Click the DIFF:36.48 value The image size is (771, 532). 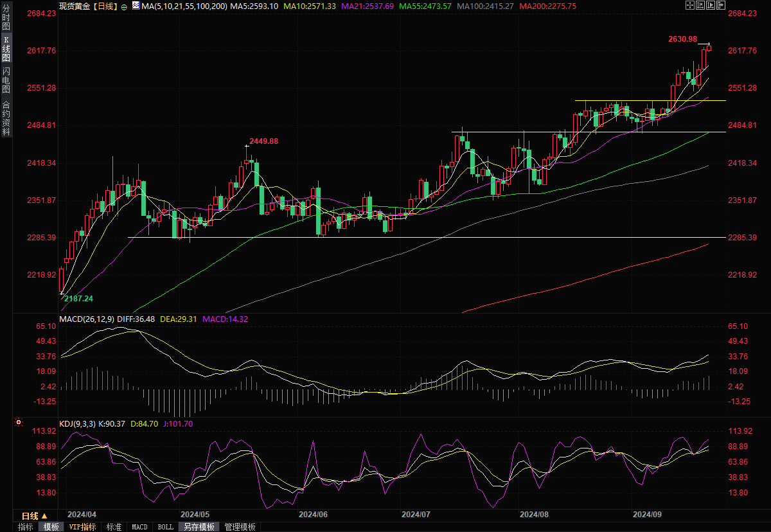pyautogui.click(x=136, y=318)
